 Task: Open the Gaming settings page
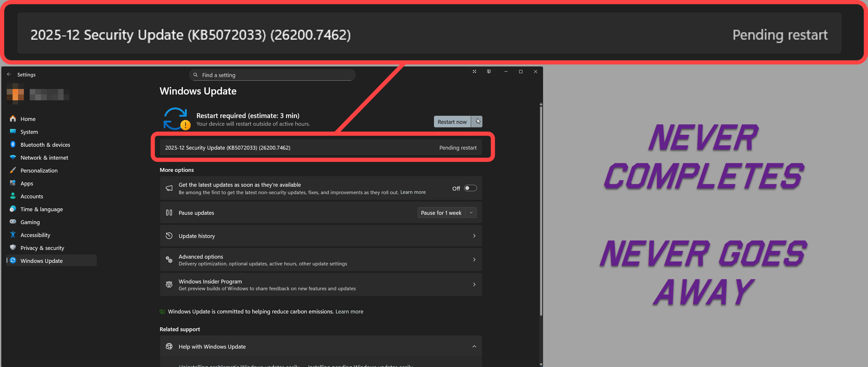pyautogui.click(x=52, y=222)
